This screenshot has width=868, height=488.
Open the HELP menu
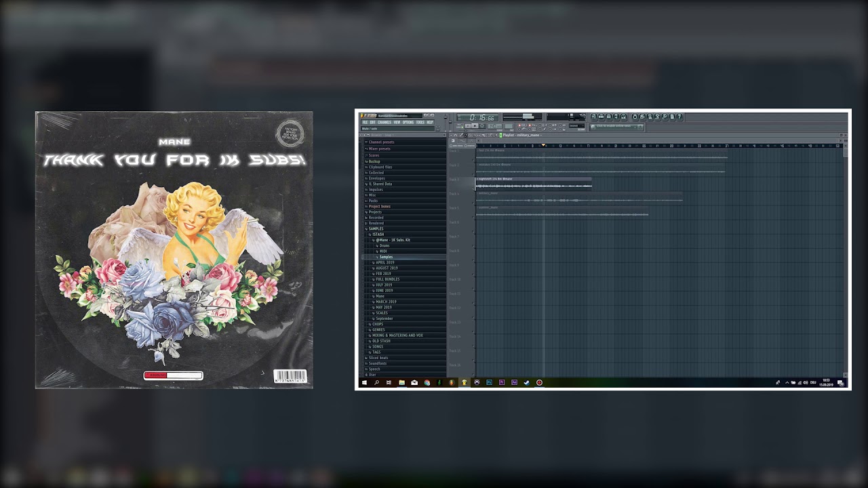[430, 122]
